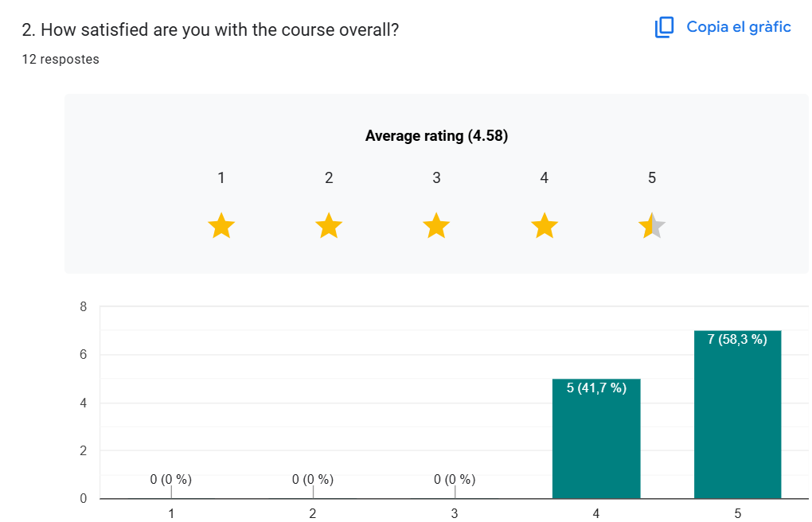Screen dimensions: 812x522
Task: Click the '0 (0 %)' label above rating 1
Action: coord(171,479)
